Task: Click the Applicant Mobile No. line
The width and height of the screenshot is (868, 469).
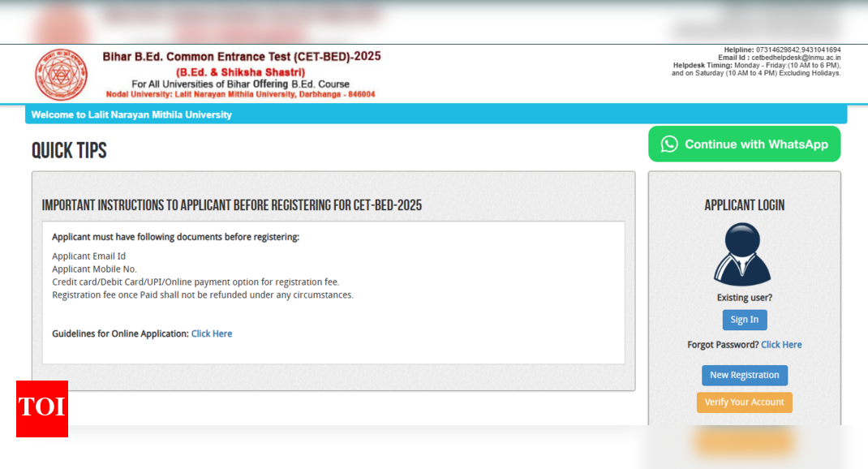Action: [x=94, y=269]
